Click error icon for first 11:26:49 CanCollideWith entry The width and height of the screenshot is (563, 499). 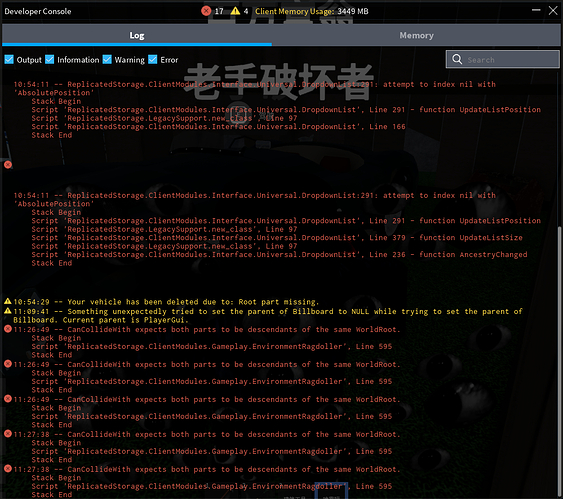[8, 329]
